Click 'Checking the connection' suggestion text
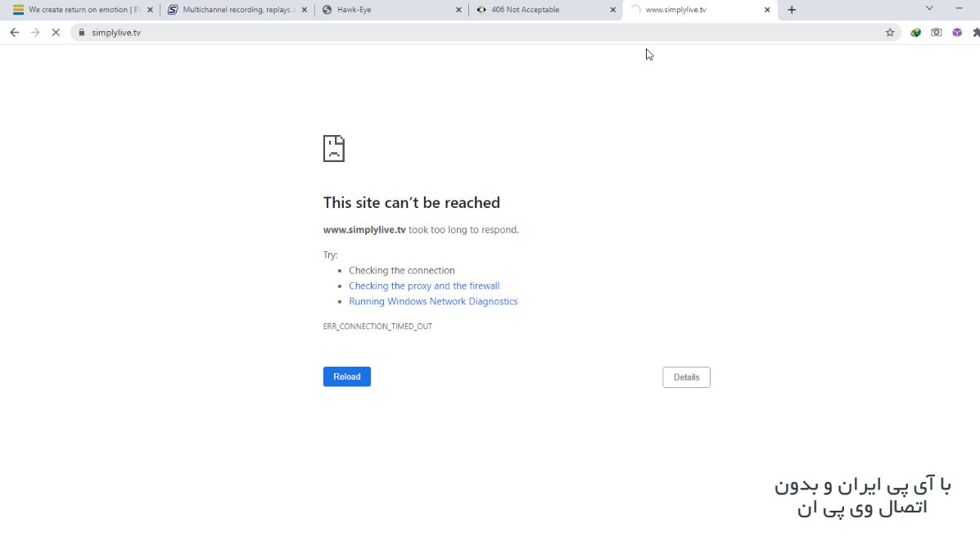The height and width of the screenshot is (550, 980). 401,271
